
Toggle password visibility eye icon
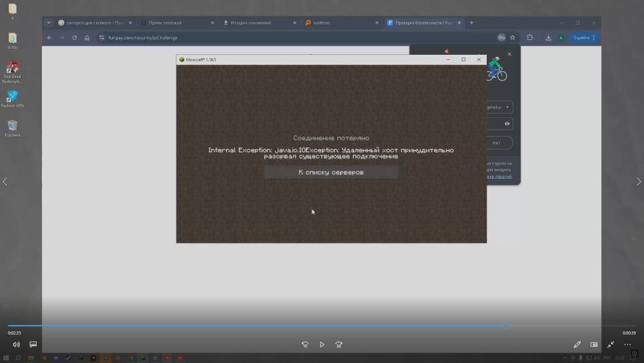507,124
